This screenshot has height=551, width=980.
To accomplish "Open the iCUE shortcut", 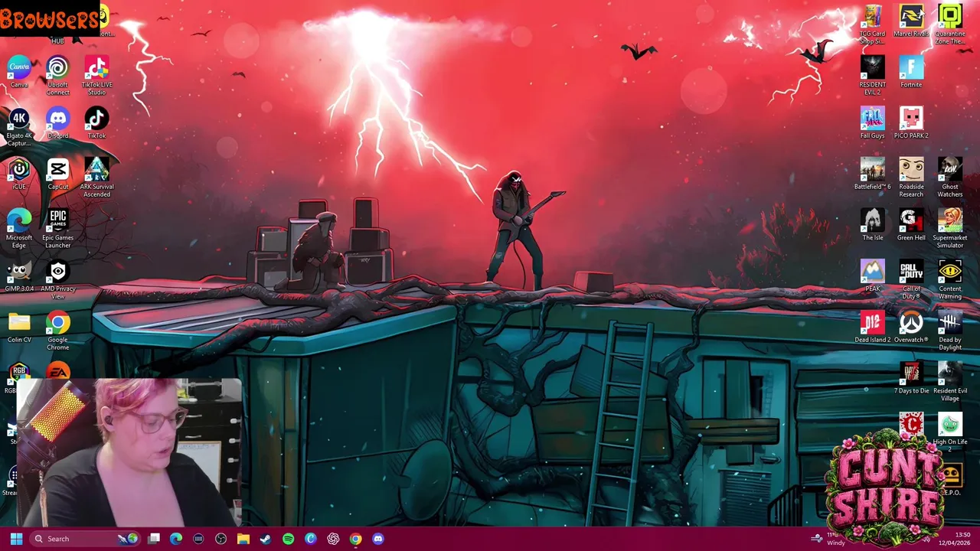I will (19, 174).
